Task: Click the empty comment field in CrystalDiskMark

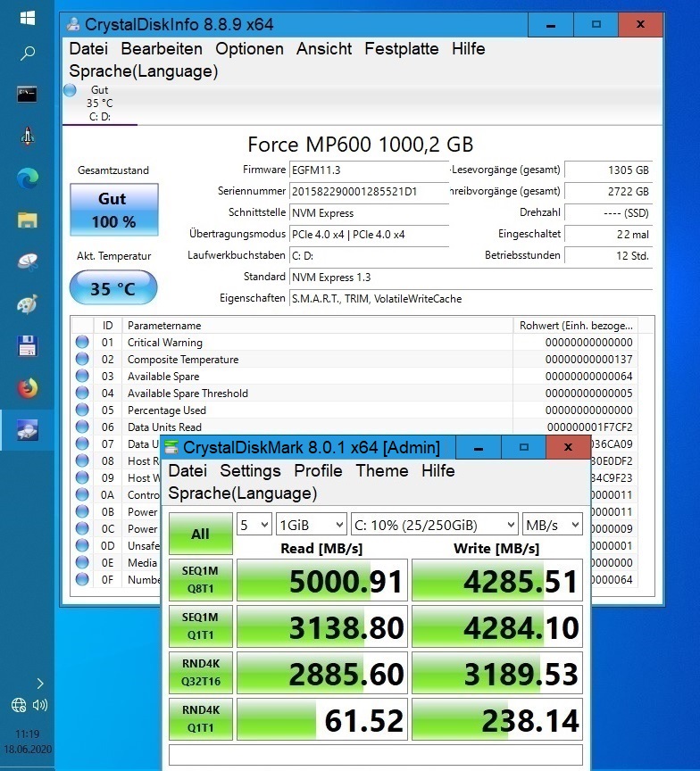Action: 376,755
